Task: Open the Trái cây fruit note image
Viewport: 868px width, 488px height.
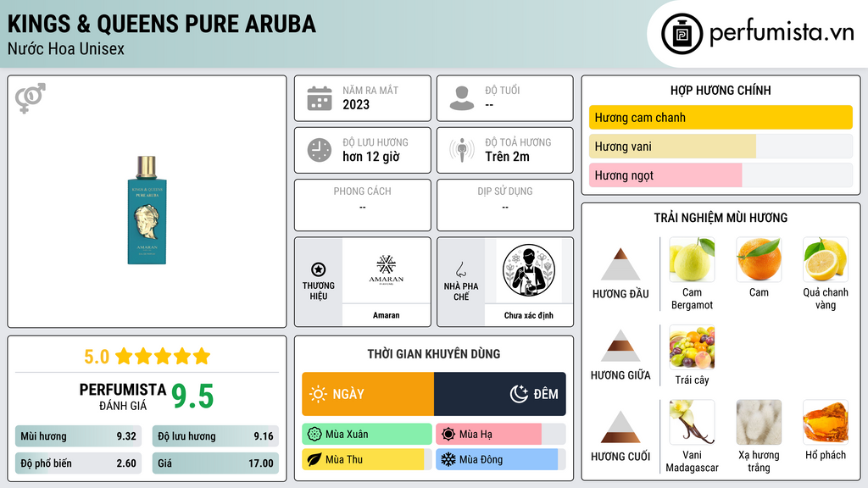Action: (692, 347)
